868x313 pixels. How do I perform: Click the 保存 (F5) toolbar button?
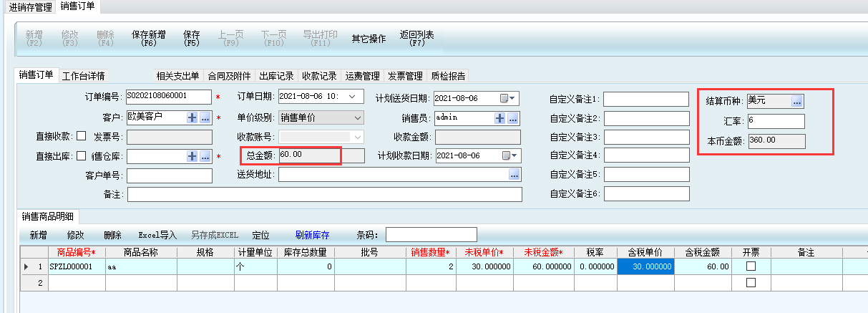click(192, 38)
